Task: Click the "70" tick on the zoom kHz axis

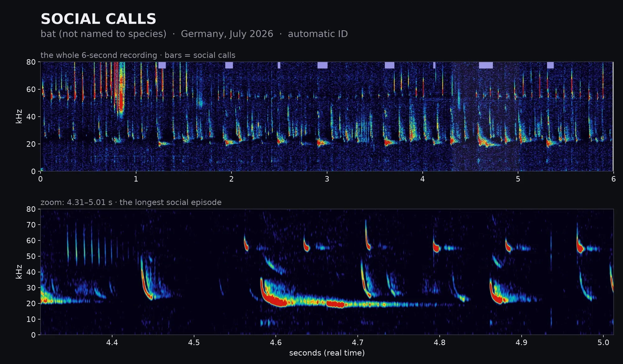Action: point(31,225)
